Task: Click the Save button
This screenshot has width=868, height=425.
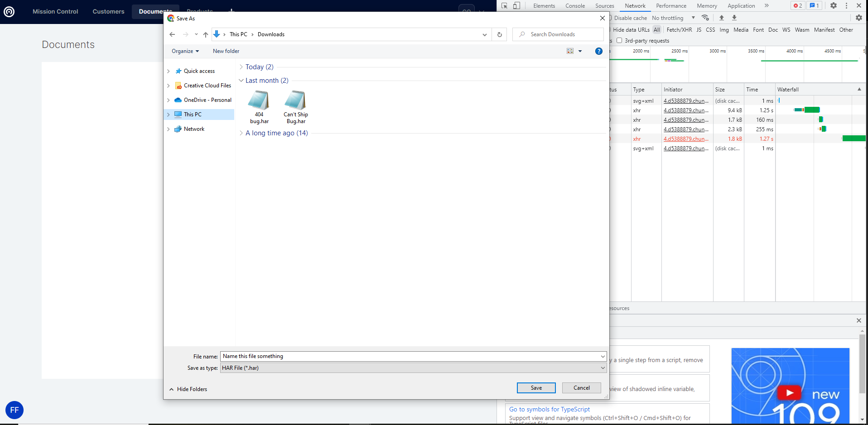Action: tap(536, 388)
